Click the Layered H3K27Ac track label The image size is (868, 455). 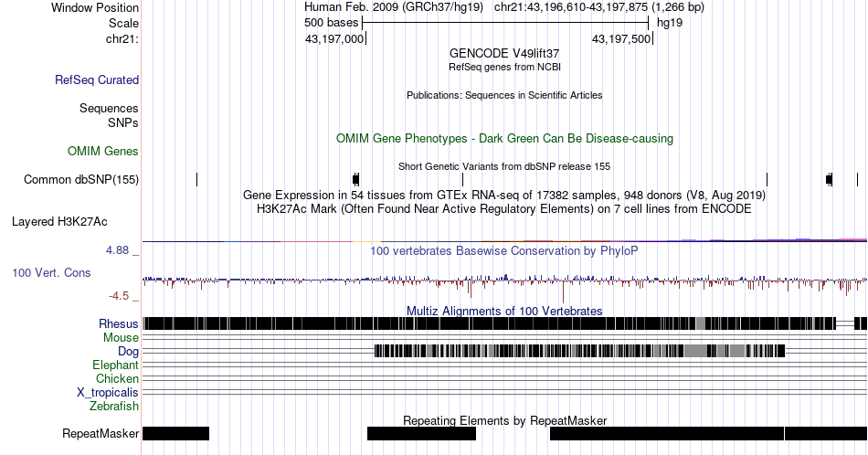[x=59, y=221]
